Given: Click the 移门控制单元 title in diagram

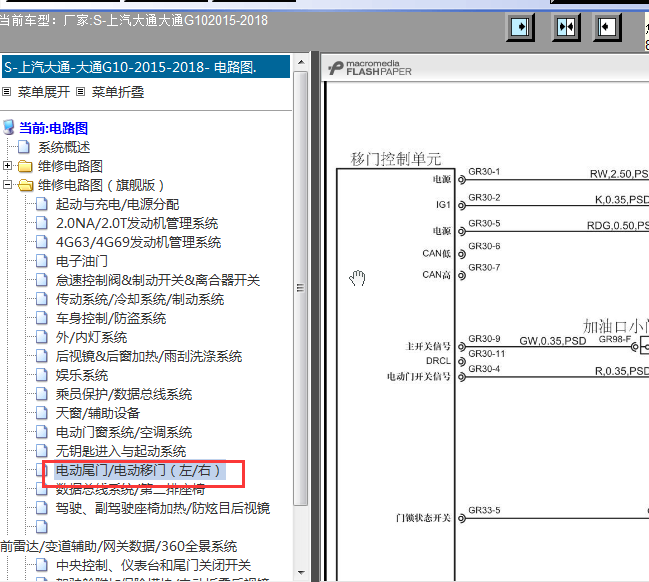Looking at the screenshot, I should [x=396, y=159].
